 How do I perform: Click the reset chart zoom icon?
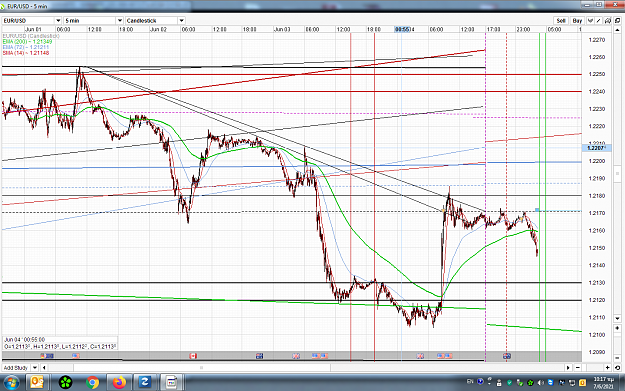[617, 367]
